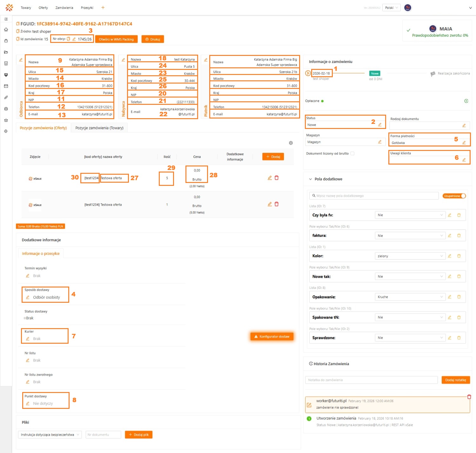Click the green plus icon next to Opłacone

point(466,101)
